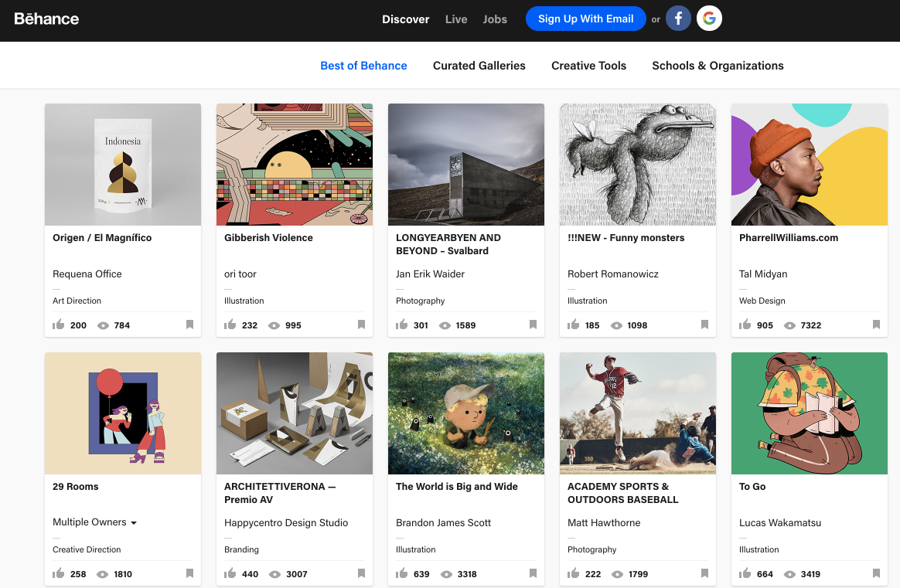Viewport: 900px width, 588px height.
Task: Open the child in meadow illustration thumbnail
Action: (466, 413)
